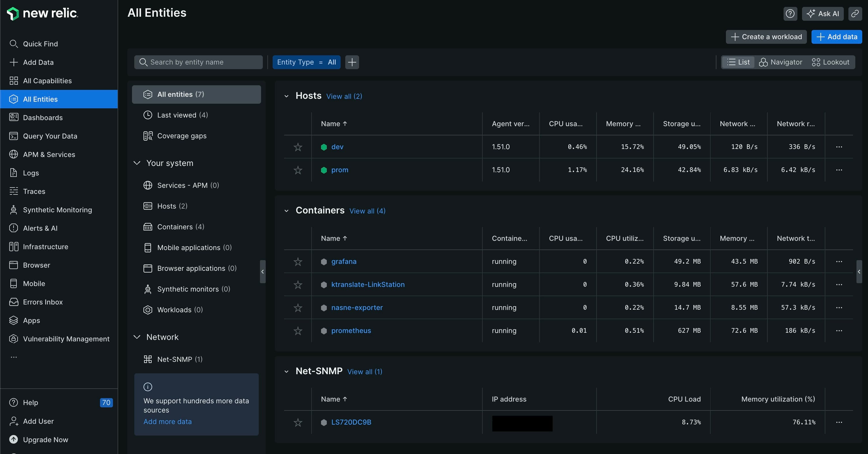The height and width of the screenshot is (454, 868).
Task: Collapse the Containers section
Action: (x=287, y=211)
